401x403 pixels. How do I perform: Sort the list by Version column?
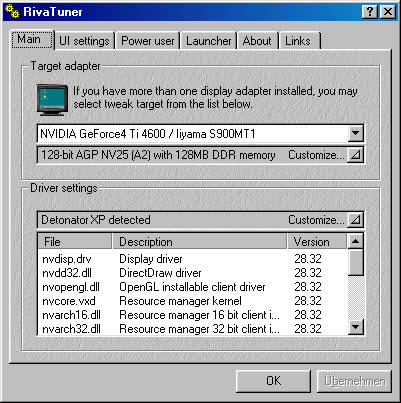[x=317, y=241]
